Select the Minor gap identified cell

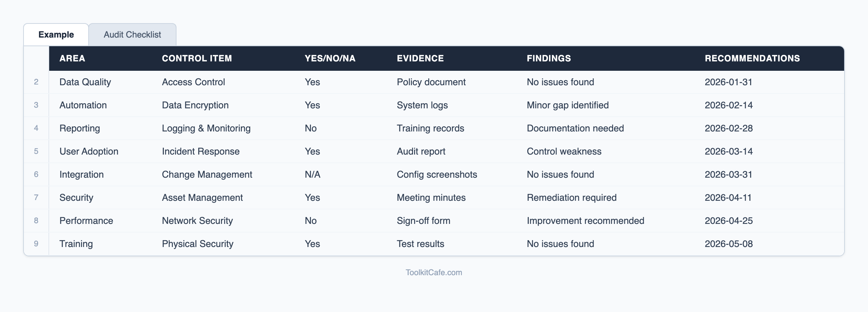point(567,105)
